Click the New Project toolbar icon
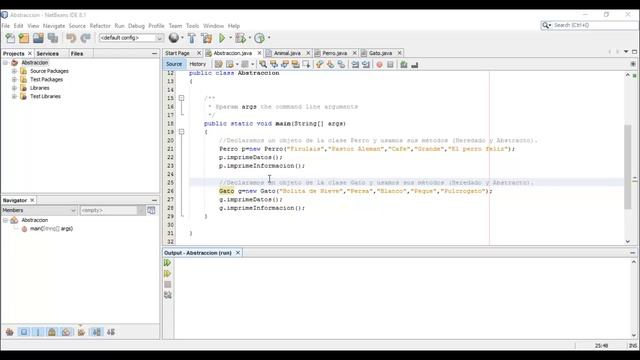 coord(24,38)
